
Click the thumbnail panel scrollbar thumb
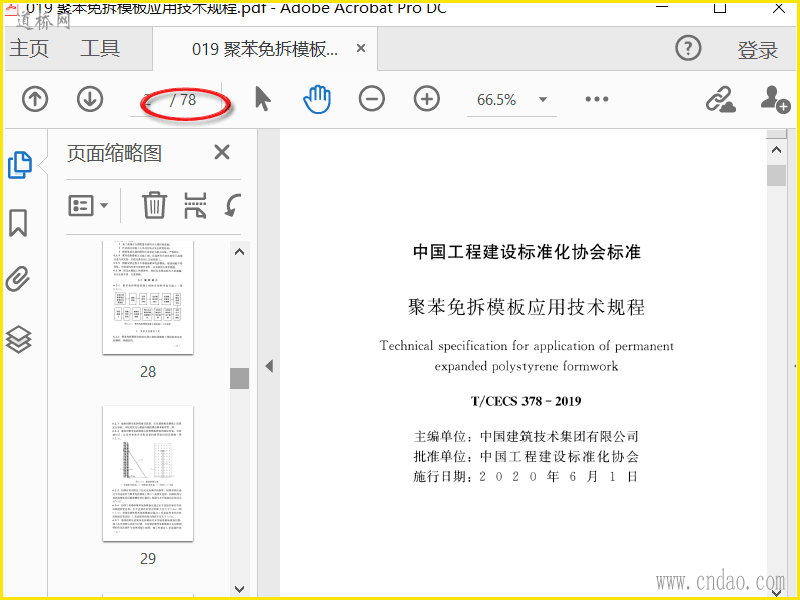(239, 379)
